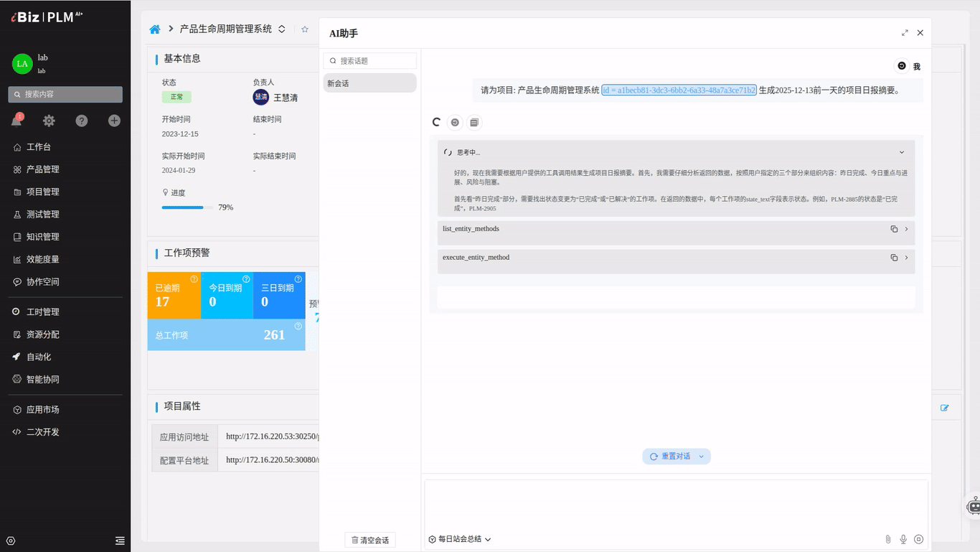Expand execute_entity_method tool call details
The image size is (980, 552).
click(x=905, y=257)
